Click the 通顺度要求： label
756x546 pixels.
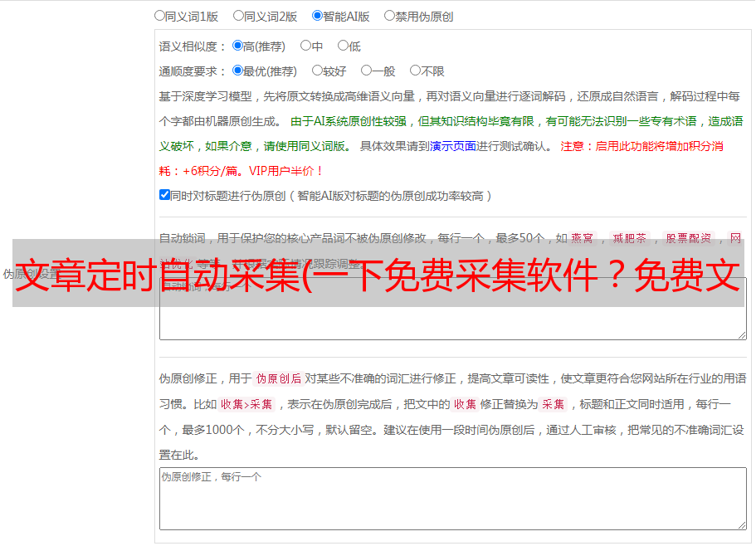tap(193, 72)
